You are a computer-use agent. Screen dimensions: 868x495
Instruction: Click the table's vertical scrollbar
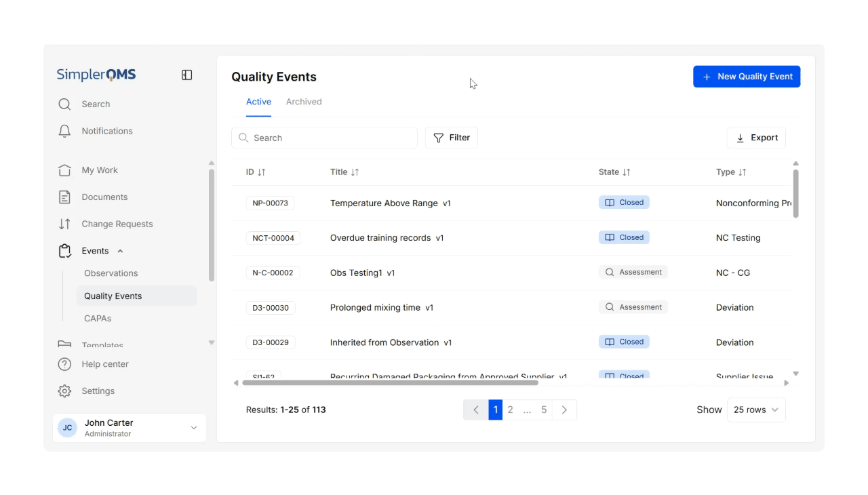[796, 193]
